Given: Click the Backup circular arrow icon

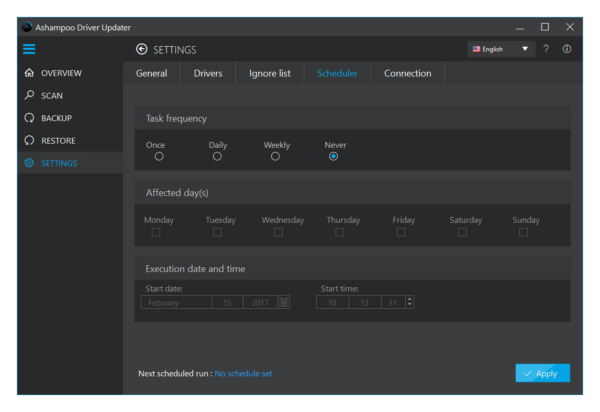Looking at the screenshot, I should 29,118.
